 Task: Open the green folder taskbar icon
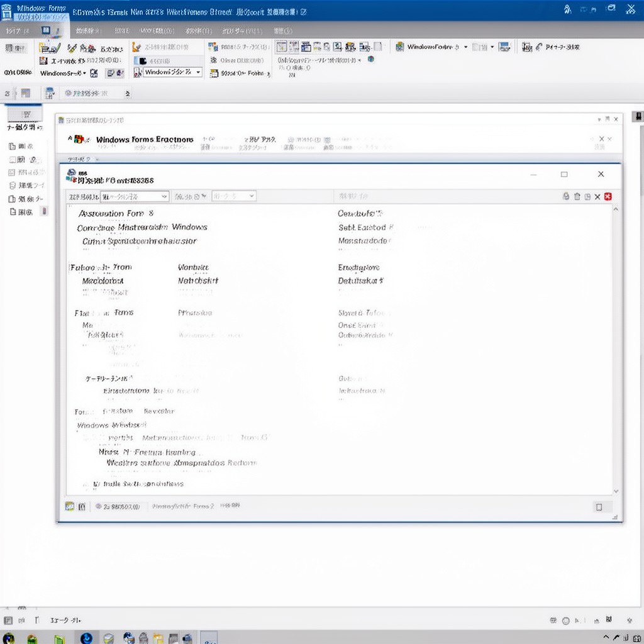pyautogui.click(x=59, y=640)
